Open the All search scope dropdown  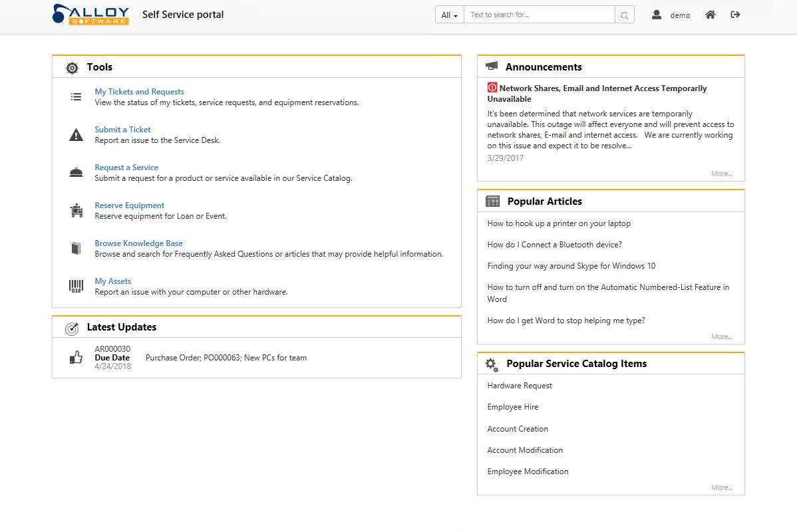click(449, 15)
